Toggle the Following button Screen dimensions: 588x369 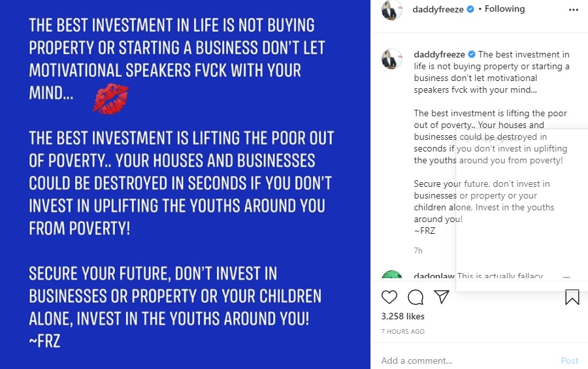coord(504,9)
